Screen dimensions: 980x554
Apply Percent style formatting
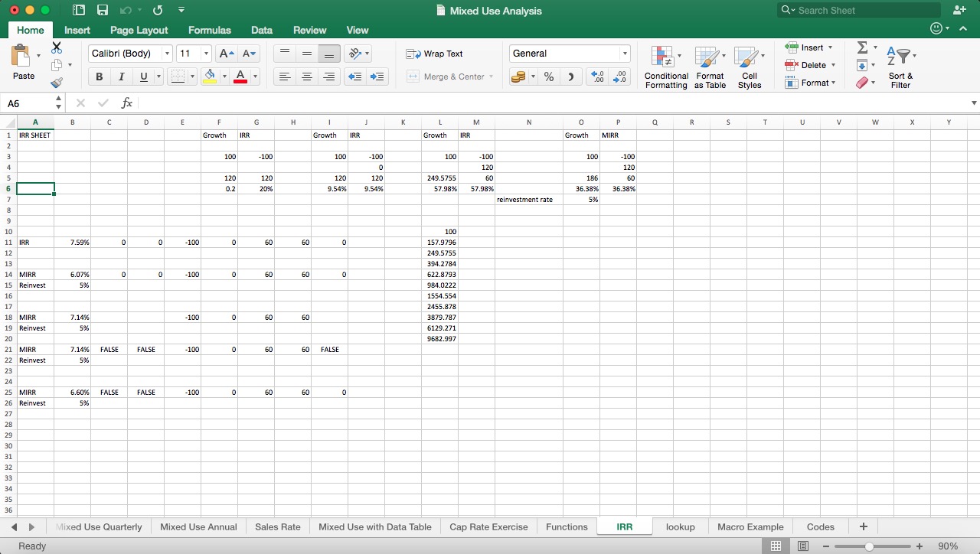coord(548,77)
